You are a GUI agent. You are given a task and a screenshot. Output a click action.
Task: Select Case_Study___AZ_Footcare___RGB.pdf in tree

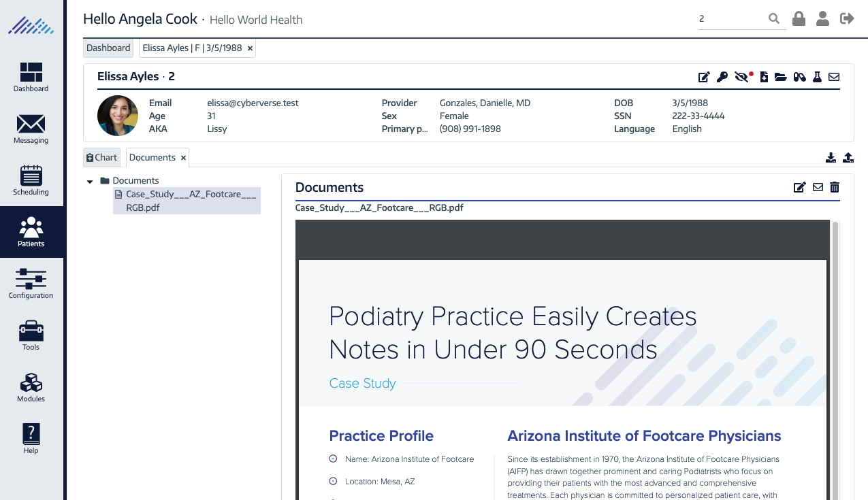point(187,201)
